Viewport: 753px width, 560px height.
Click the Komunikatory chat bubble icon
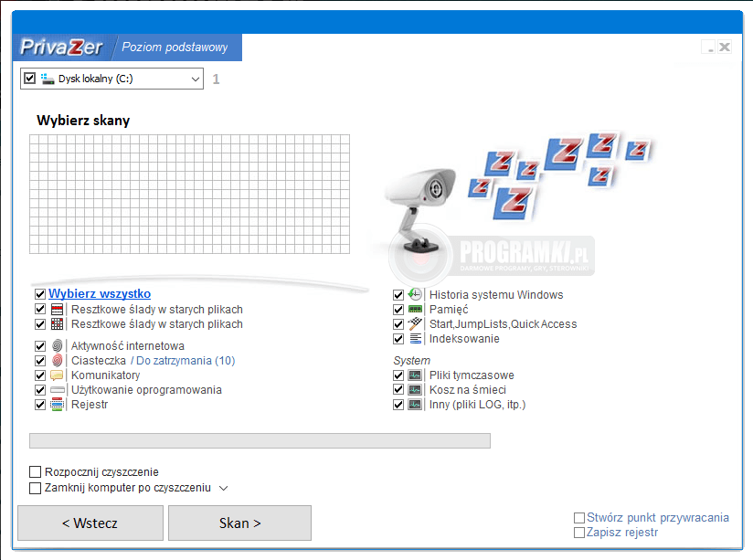coord(58,375)
